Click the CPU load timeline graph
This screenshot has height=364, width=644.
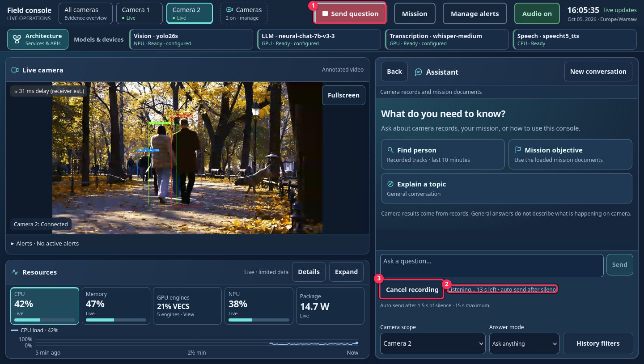[197, 343]
